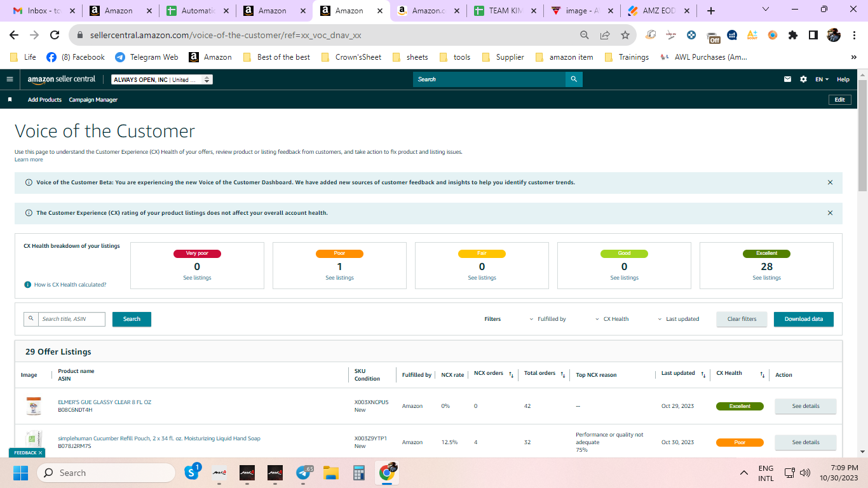
Task: Open a new Chrome tab
Action: [x=711, y=11]
